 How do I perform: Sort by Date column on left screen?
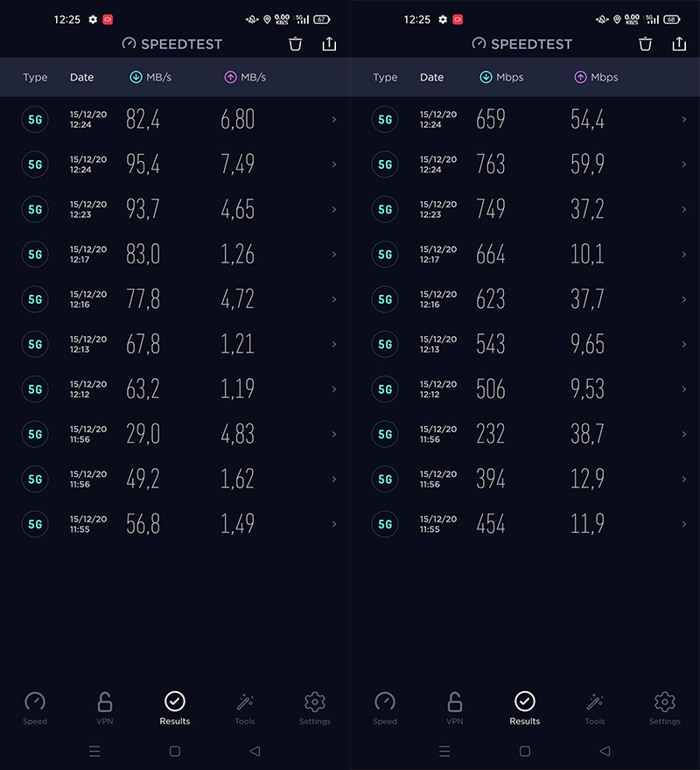click(x=81, y=77)
